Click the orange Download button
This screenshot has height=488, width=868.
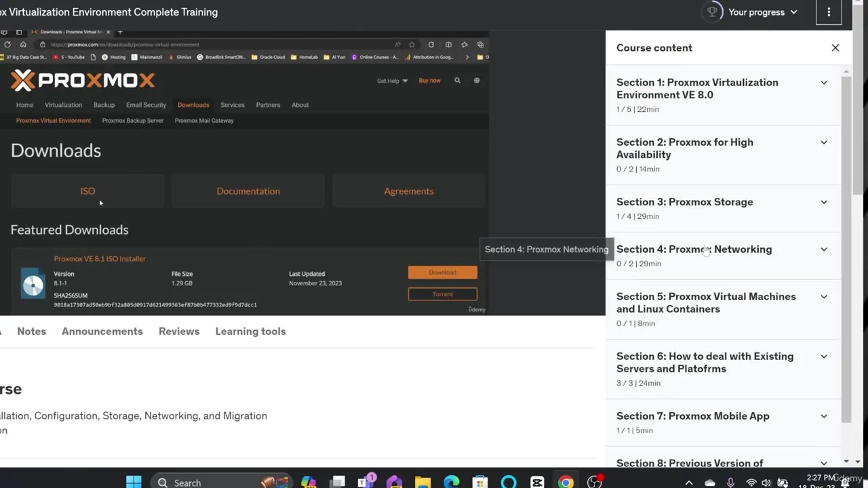click(x=443, y=272)
